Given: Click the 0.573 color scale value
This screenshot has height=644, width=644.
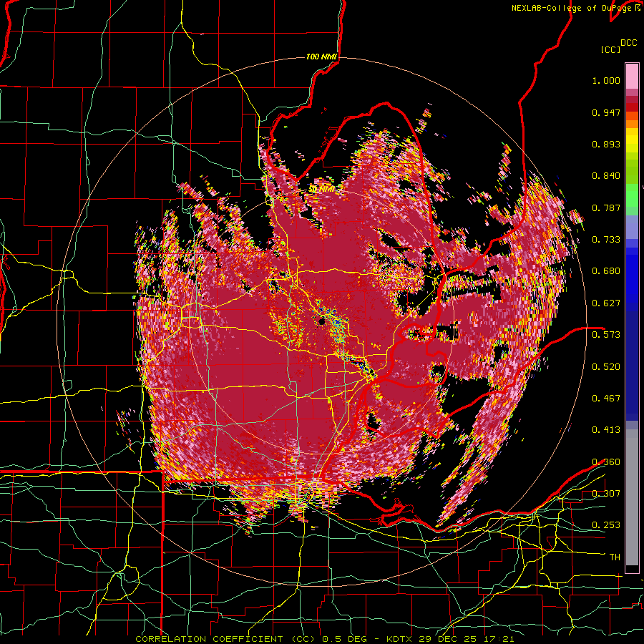Looking at the screenshot, I should coord(606,334).
